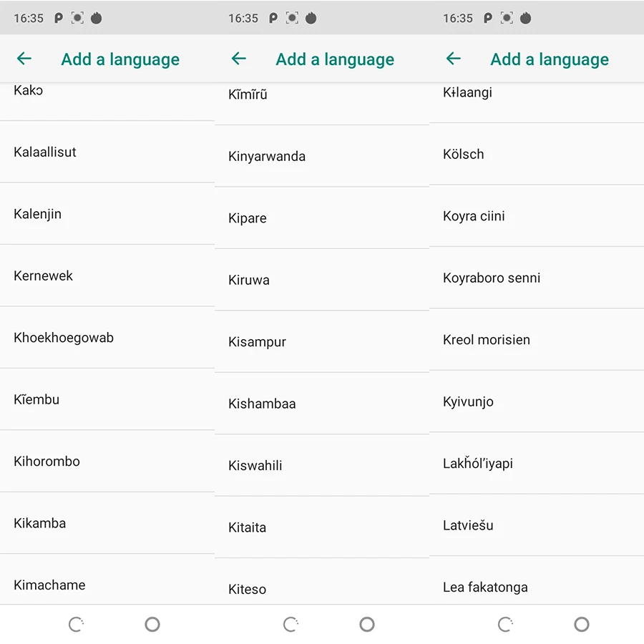Select Kölsch language

click(537, 154)
